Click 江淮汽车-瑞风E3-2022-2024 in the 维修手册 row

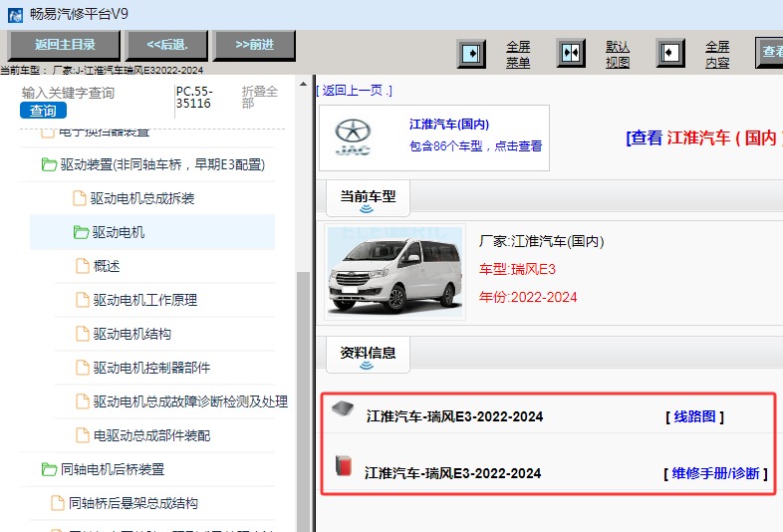point(452,473)
